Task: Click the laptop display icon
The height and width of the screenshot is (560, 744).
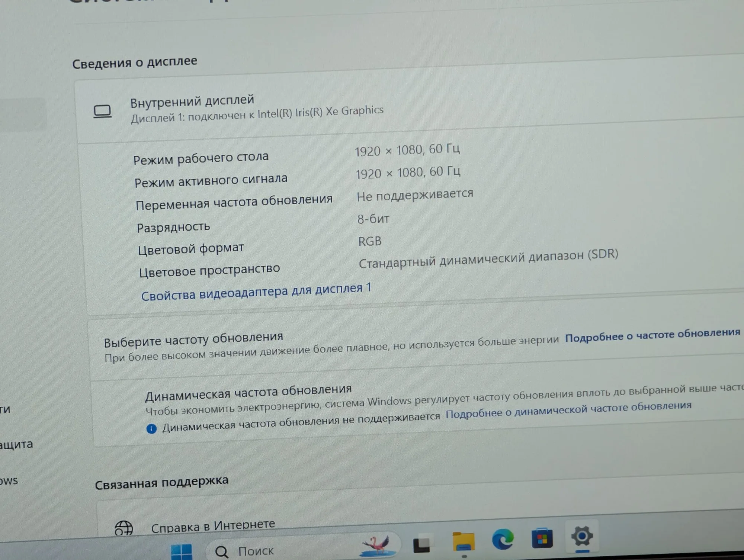Action: [x=102, y=112]
